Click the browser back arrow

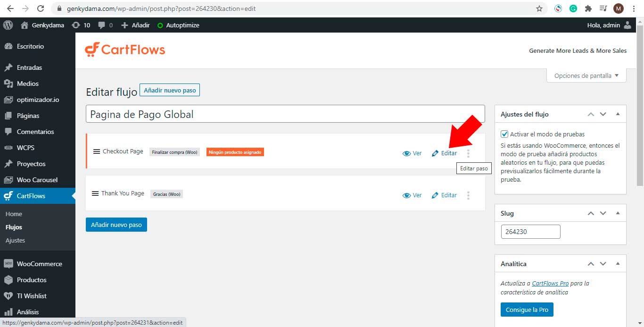(x=10, y=8)
